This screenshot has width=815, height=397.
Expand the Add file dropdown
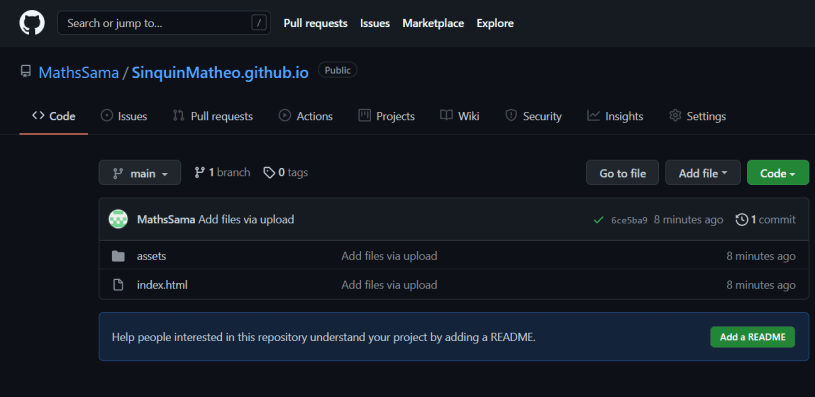tap(703, 173)
